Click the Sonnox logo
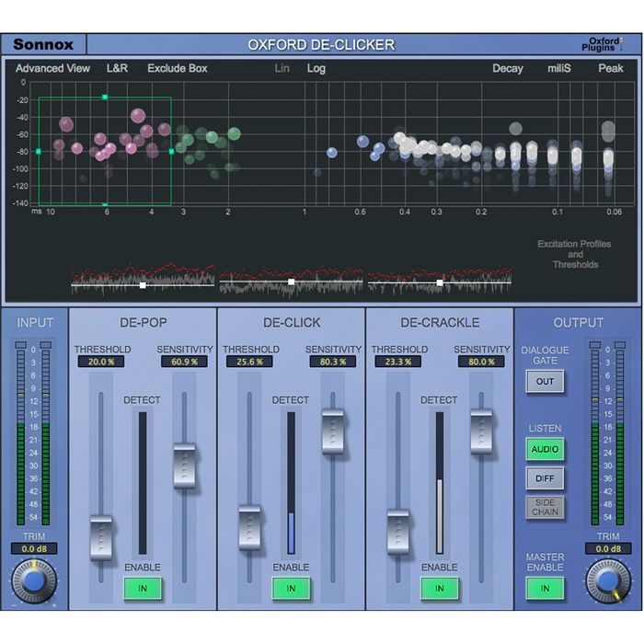The height and width of the screenshot is (644, 644). coord(42,45)
